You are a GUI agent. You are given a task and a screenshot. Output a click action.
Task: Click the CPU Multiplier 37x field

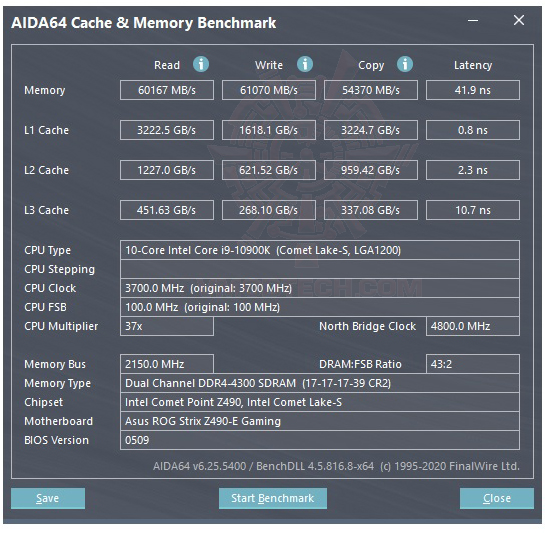[x=167, y=326]
